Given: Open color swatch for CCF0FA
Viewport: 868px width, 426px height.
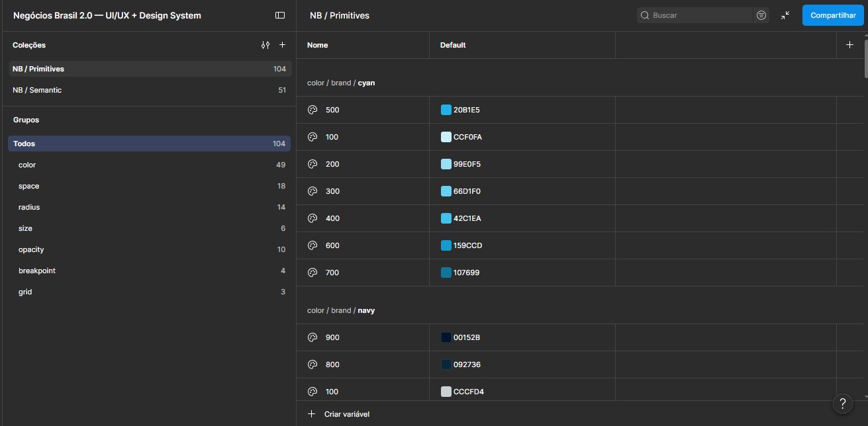Looking at the screenshot, I should tap(446, 137).
